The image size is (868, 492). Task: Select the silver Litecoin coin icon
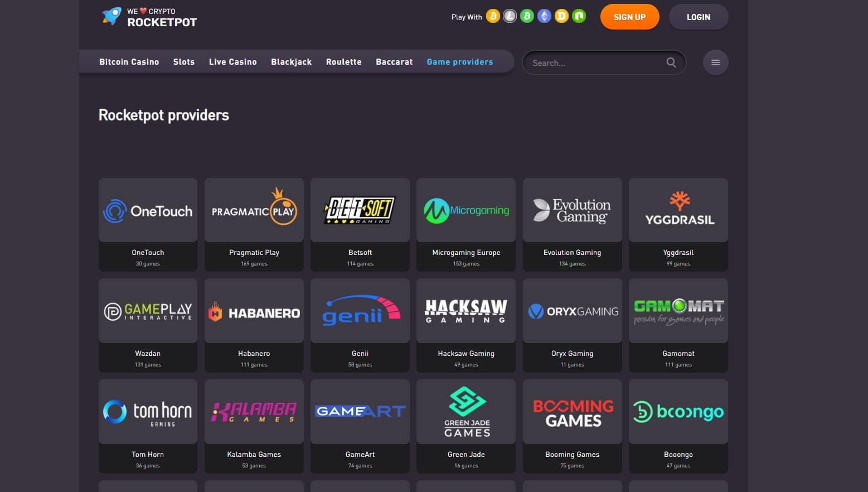coord(510,16)
